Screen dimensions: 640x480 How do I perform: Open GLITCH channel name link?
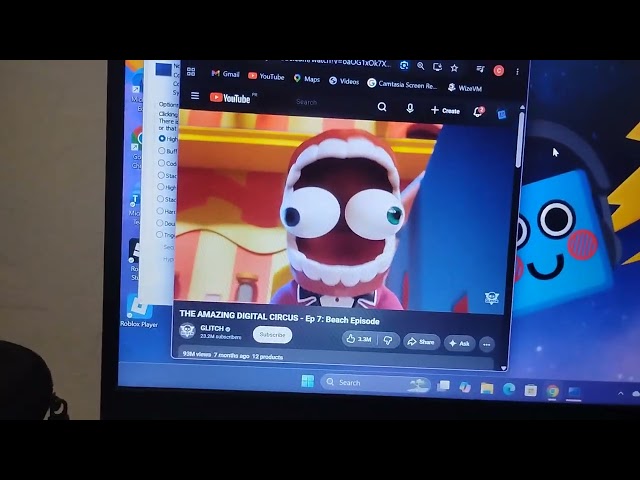[212, 328]
